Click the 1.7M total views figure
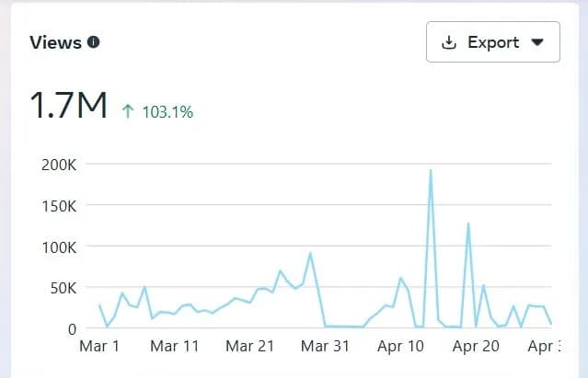Viewport: 588px width, 378px height. coord(69,106)
